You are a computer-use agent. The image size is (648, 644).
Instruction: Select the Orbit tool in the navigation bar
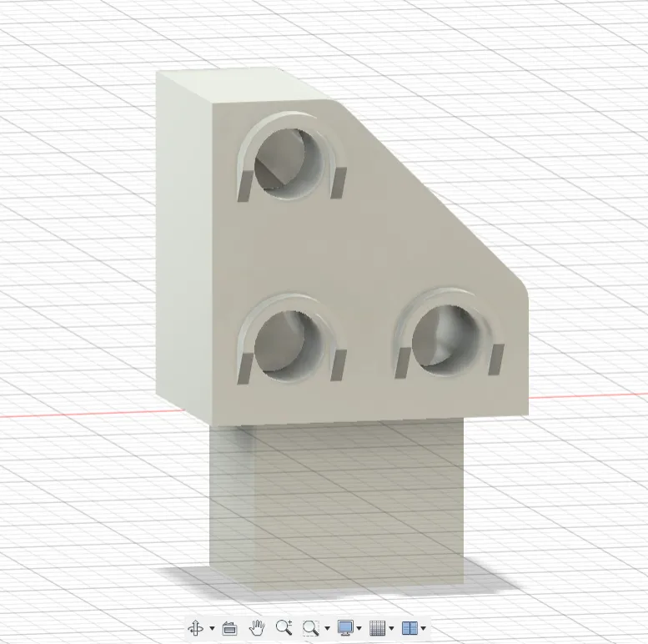tap(195, 628)
